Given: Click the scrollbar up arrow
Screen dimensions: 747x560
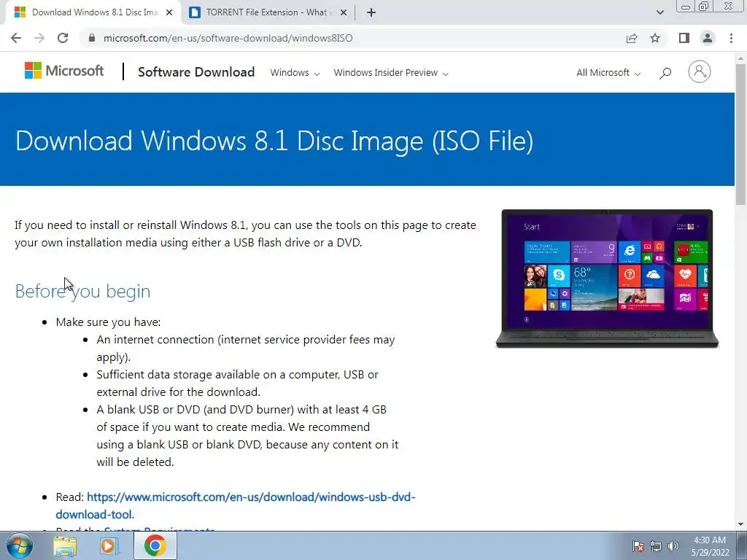Looking at the screenshot, I should pyautogui.click(x=740, y=58).
